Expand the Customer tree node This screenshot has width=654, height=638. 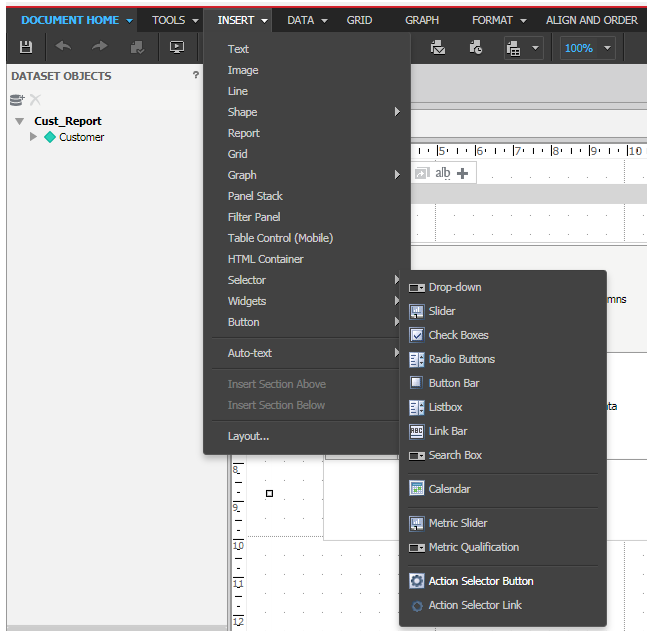point(34,137)
